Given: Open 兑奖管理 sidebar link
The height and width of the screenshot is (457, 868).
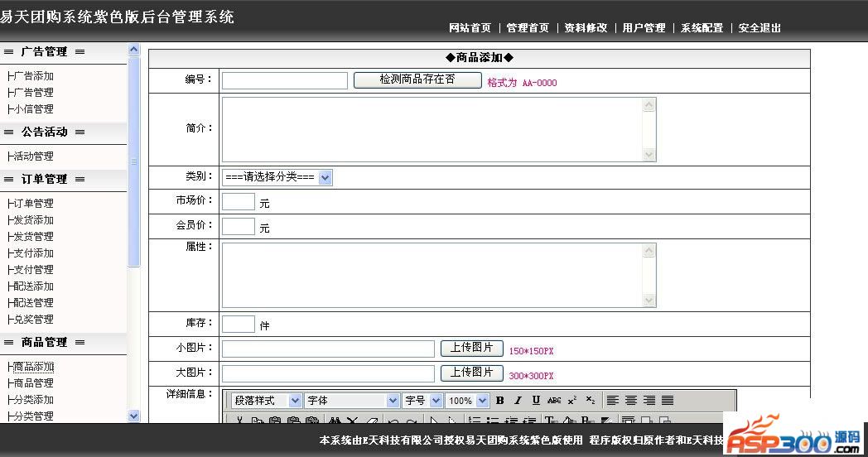Looking at the screenshot, I should 33,320.
